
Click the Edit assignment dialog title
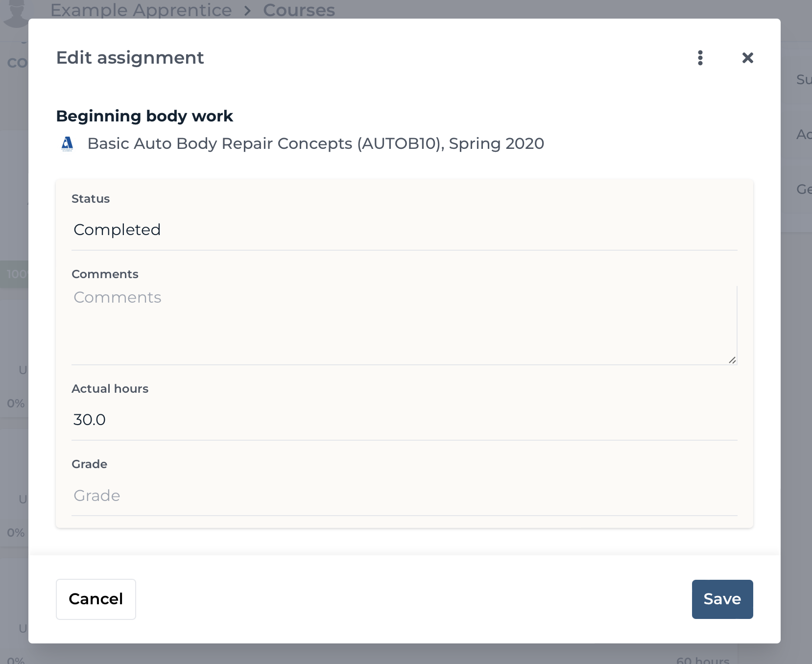coord(130,58)
